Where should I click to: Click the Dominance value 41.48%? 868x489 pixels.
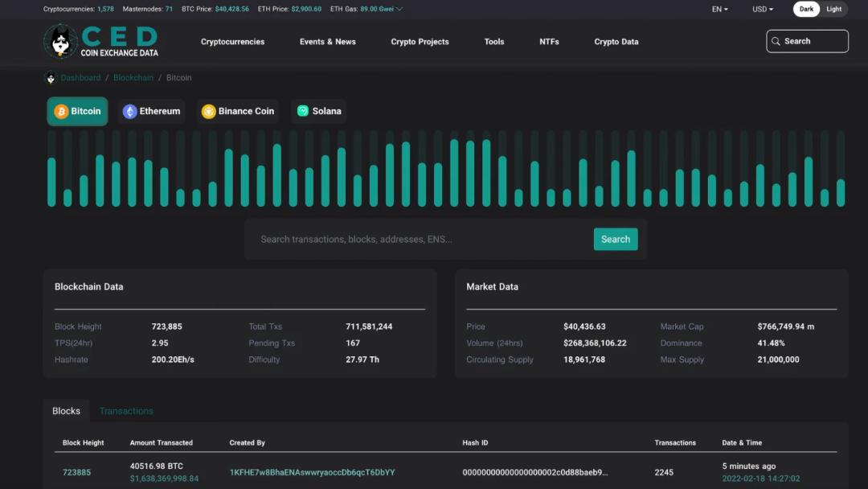pos(771,343)
